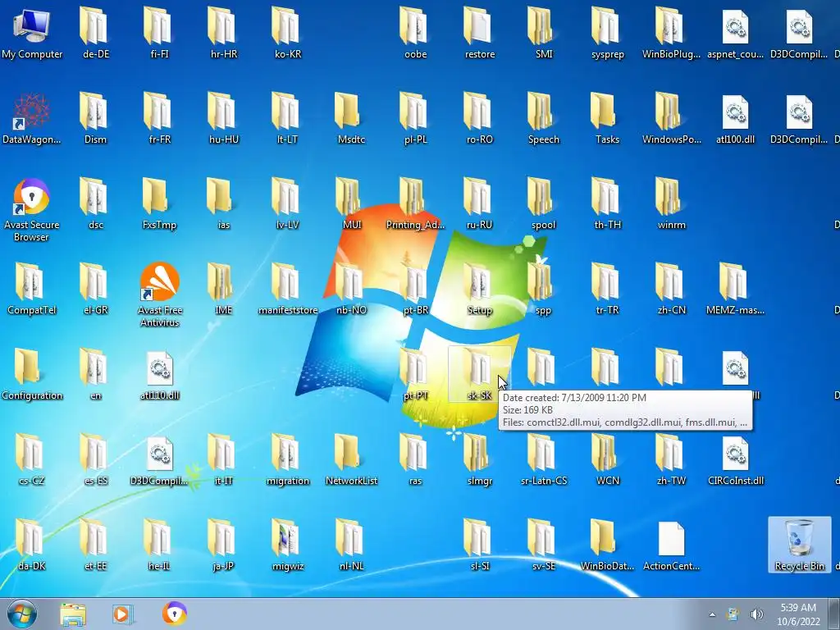Click the Show Desktop strip

pos(834,614)
